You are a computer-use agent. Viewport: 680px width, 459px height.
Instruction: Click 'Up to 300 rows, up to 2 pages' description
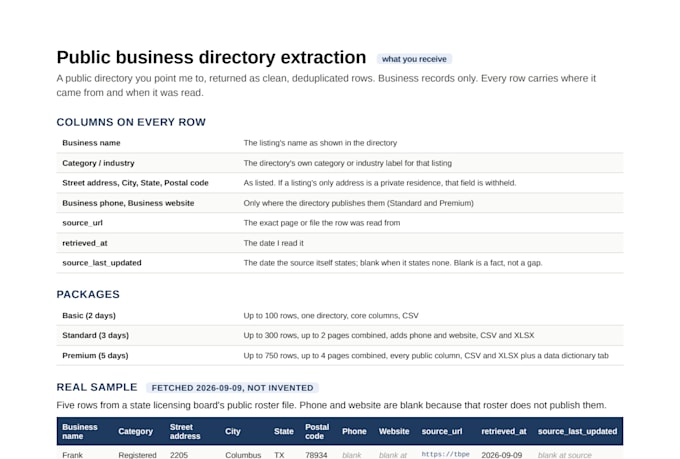(x=389, y=335)
